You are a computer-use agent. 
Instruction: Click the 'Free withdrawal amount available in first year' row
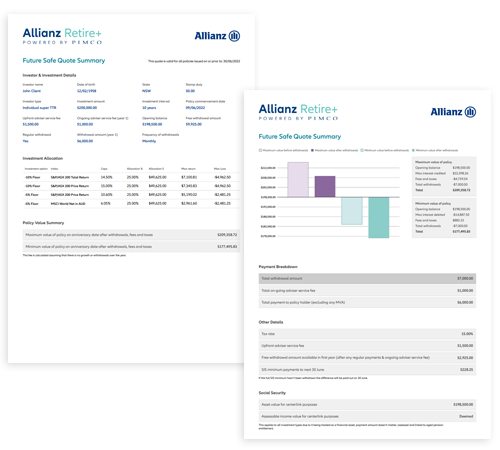coord(367,358)
